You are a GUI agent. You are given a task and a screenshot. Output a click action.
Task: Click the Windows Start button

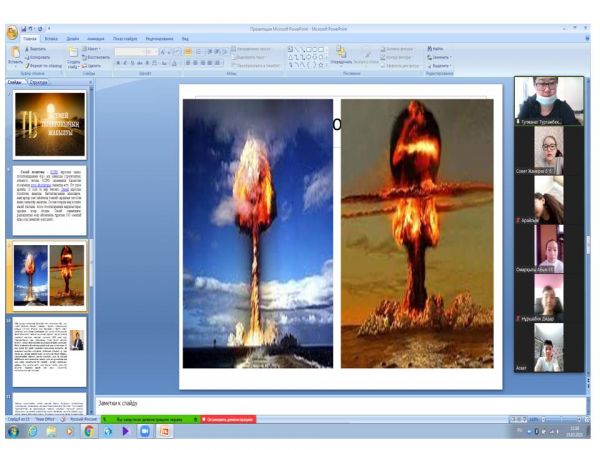(x=12, y=432)
